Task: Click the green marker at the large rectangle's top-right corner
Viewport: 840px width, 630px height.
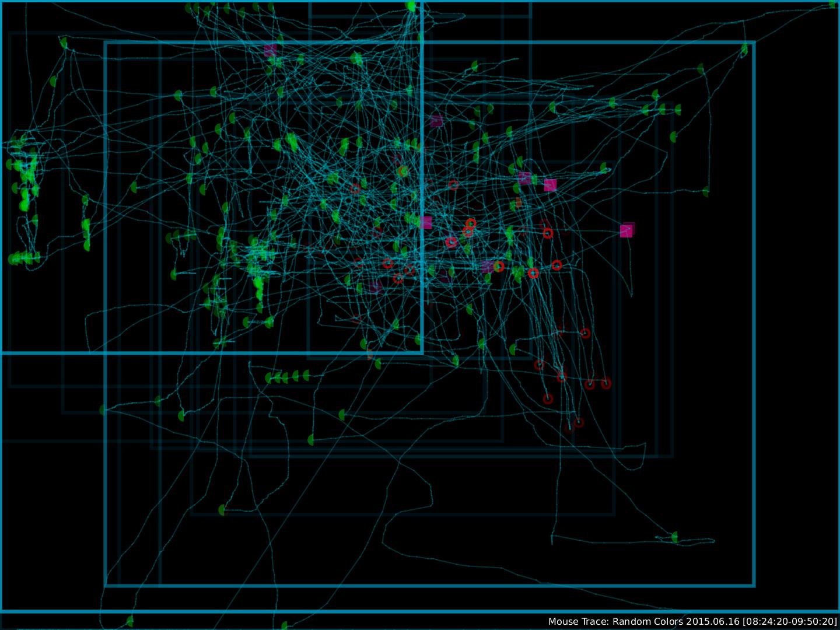Action: pyautogui.click(x=744, y=50)
